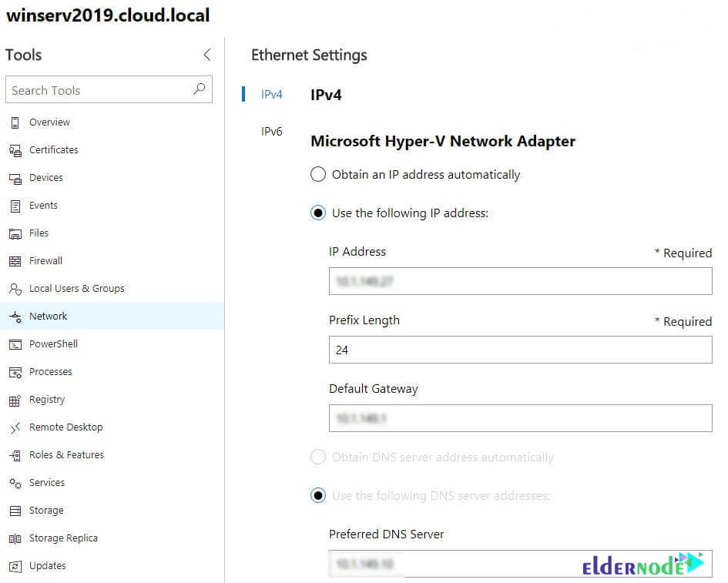
Task: Select the IPv4 tab
Action: [272, 94]
